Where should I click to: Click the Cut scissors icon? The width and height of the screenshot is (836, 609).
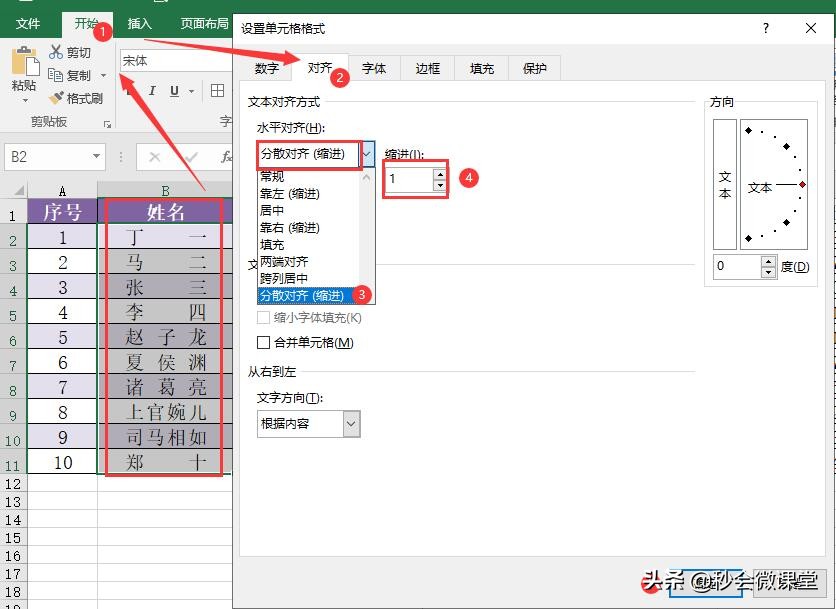pyautogui.click(x=55, y=52)
